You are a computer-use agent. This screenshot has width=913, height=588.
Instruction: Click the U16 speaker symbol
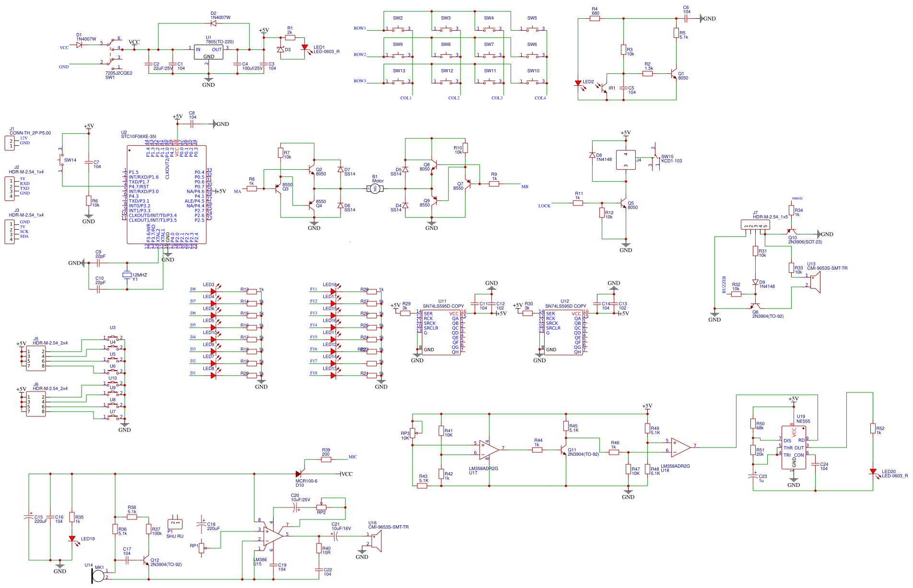click(x=377, y=542)
